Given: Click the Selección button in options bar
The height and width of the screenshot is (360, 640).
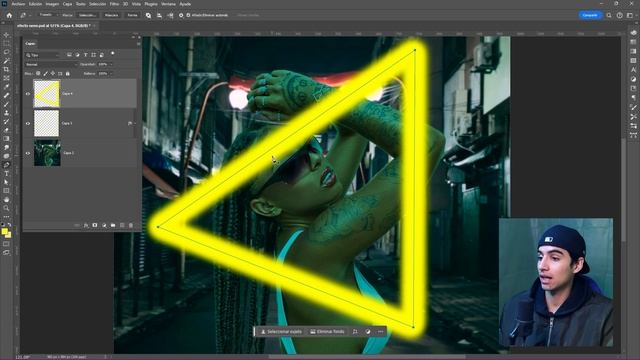Looking at the screenshot, I should (87, 15).
